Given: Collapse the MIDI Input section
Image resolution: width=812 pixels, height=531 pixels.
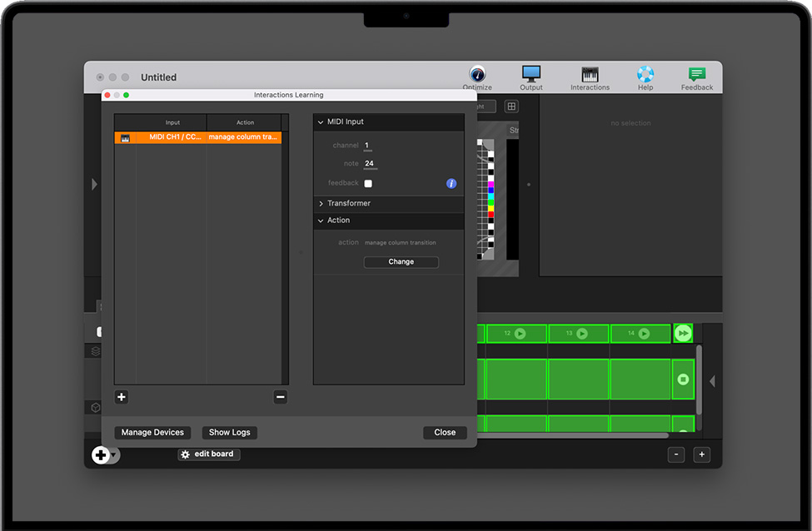Looking at the screenshot, I should coord(321,122).
